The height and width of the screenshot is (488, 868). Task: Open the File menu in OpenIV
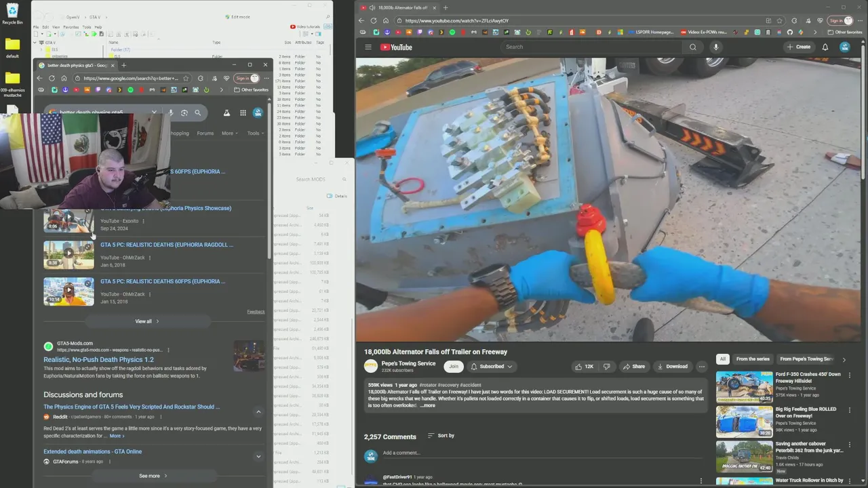37,27
